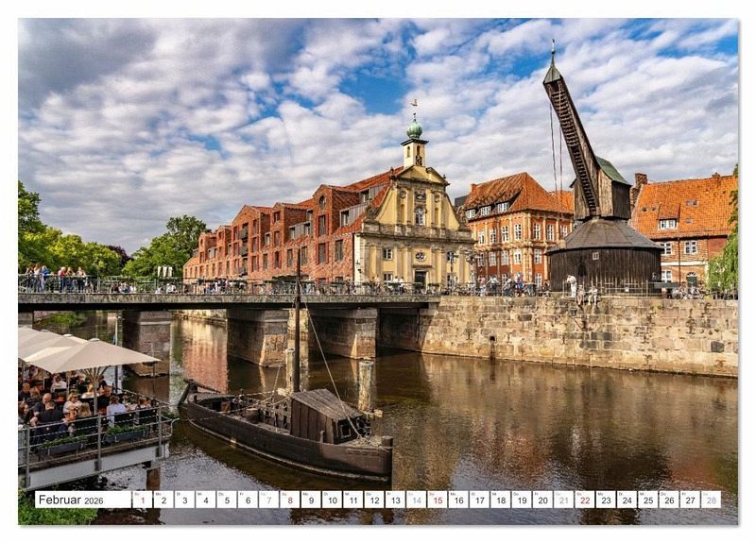The width and height of the screenshot is (756, 543).
Task: Select day 20 in the calendar strip
Action: click(542, 500)
